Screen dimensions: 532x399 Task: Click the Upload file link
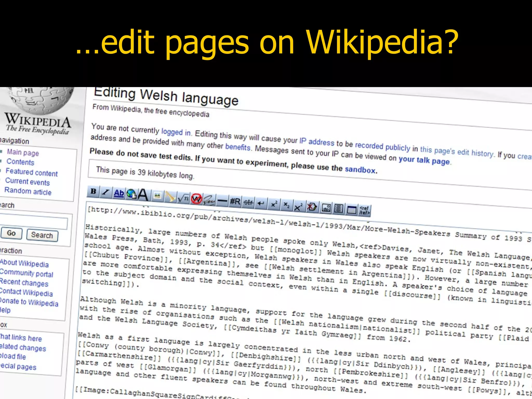[13, 356]
